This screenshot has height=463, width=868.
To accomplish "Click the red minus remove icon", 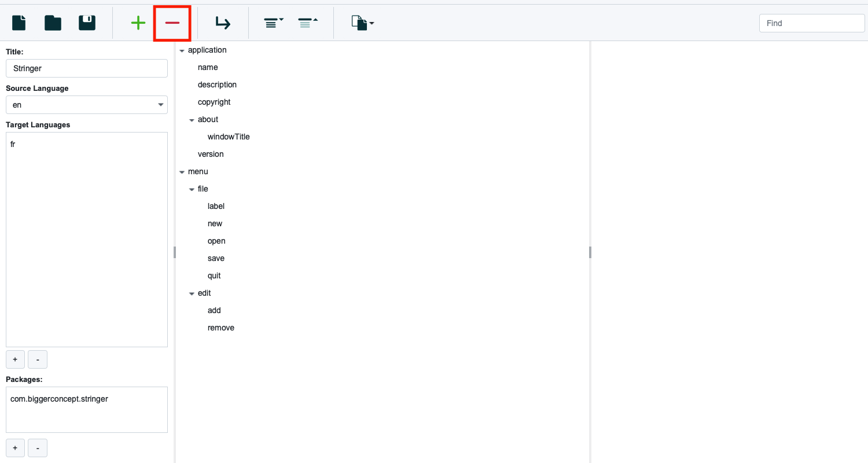I will click(x=172, y=23).
